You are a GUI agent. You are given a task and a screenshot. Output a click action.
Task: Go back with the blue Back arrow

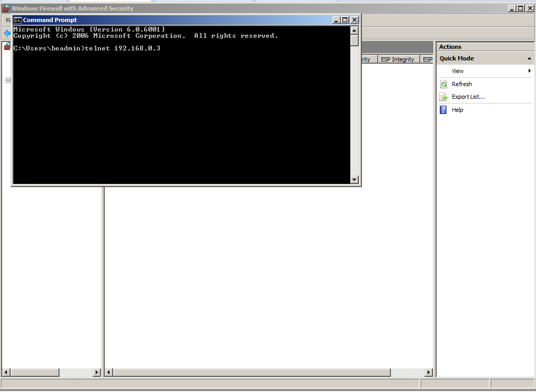pyautogui.click(x=7, y=33)
